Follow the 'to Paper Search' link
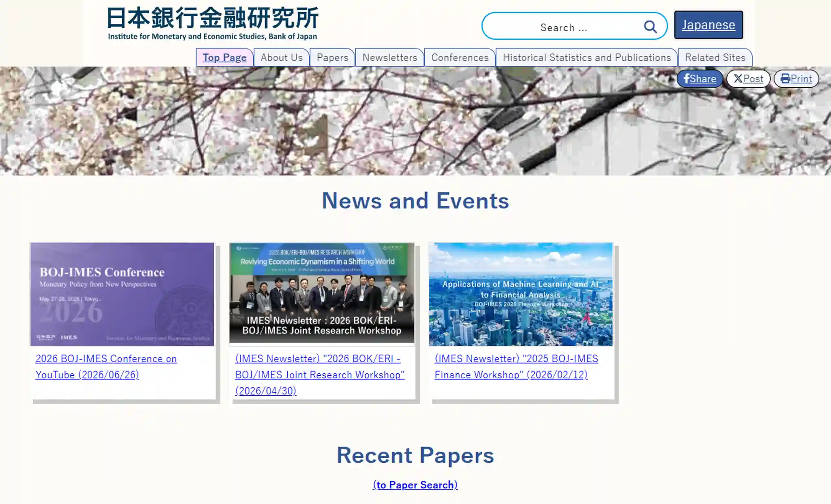This screenshot has width=831, height=504. pyautogui.click(x=415, y=485)
